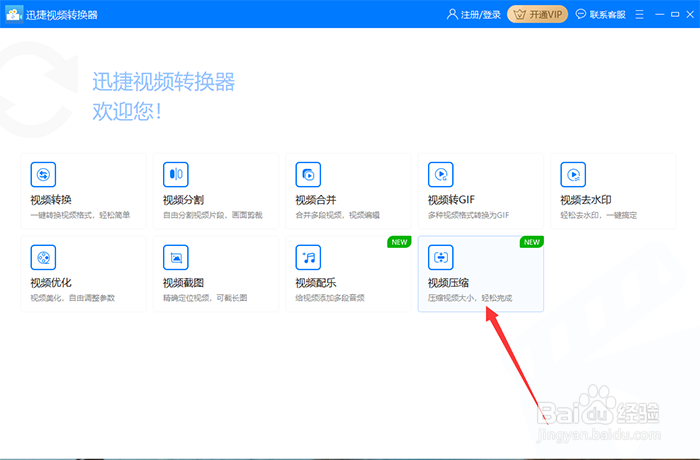Click the 视频转换 icon
This screenshot has height=460, width=700.
[43, 175]
